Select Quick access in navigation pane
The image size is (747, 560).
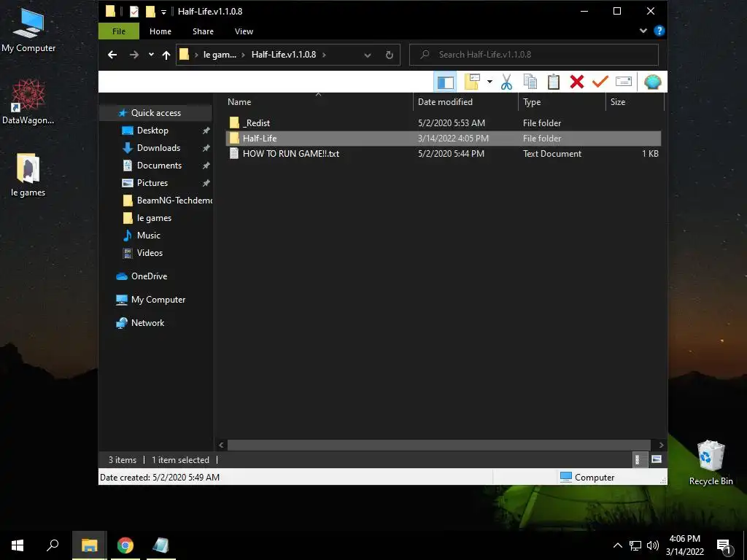point(156,113)
